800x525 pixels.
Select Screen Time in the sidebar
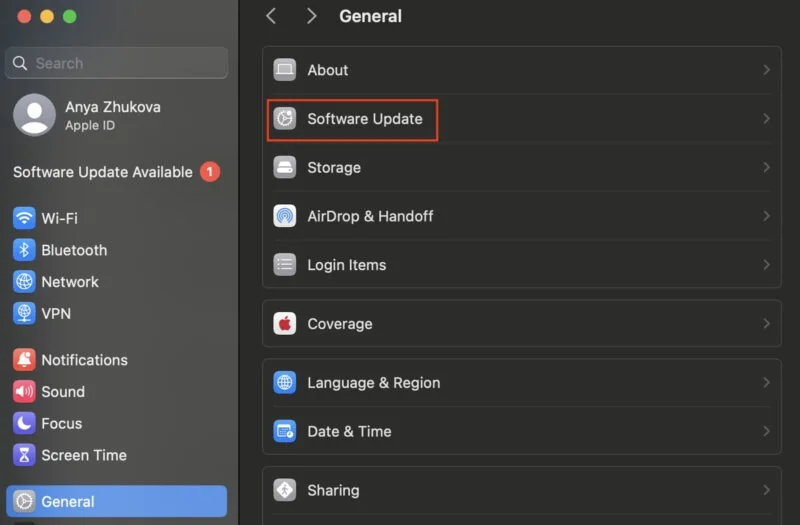coord(117,455)
